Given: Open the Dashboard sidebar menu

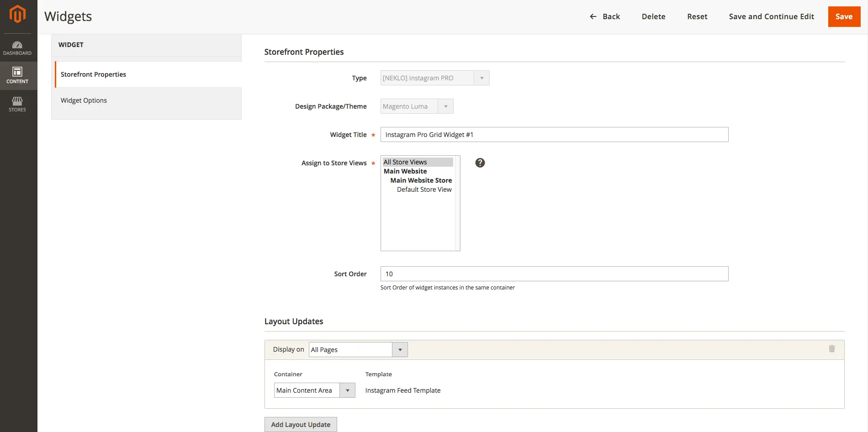Looking at the screenshot, I should [17, 48].
